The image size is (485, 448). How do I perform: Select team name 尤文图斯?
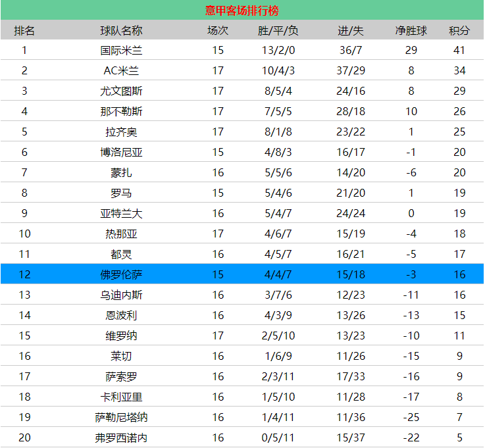coord(121,91)
